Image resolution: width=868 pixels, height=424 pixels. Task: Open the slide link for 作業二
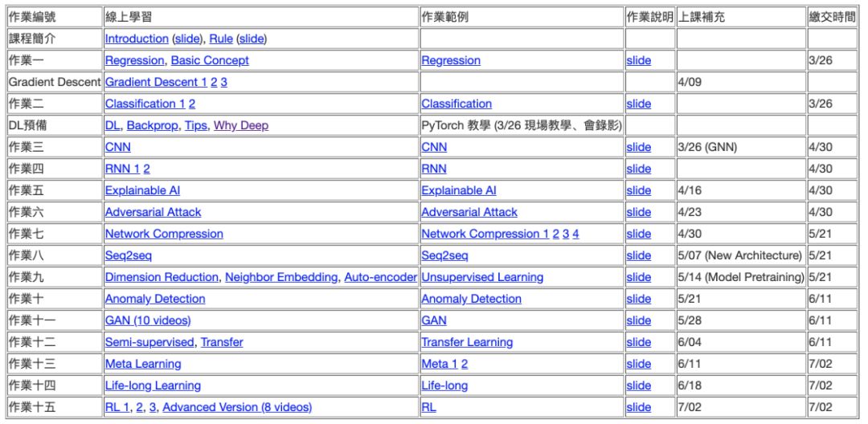639,104
